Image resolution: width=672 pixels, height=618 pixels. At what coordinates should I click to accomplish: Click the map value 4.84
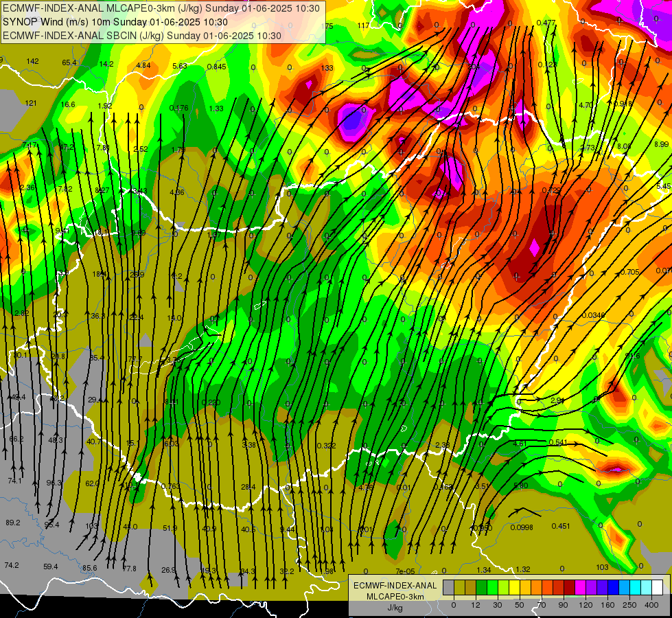click(143, 65)
